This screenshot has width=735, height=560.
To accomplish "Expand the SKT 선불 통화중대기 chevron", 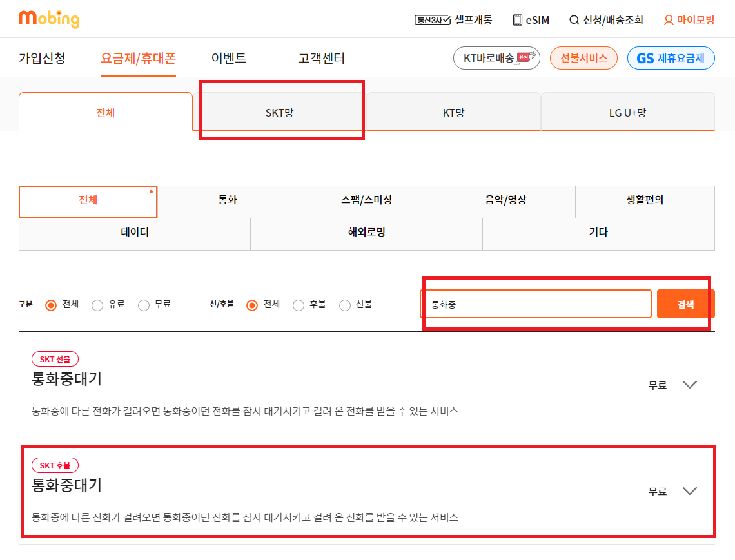I will tap(689, 385).
